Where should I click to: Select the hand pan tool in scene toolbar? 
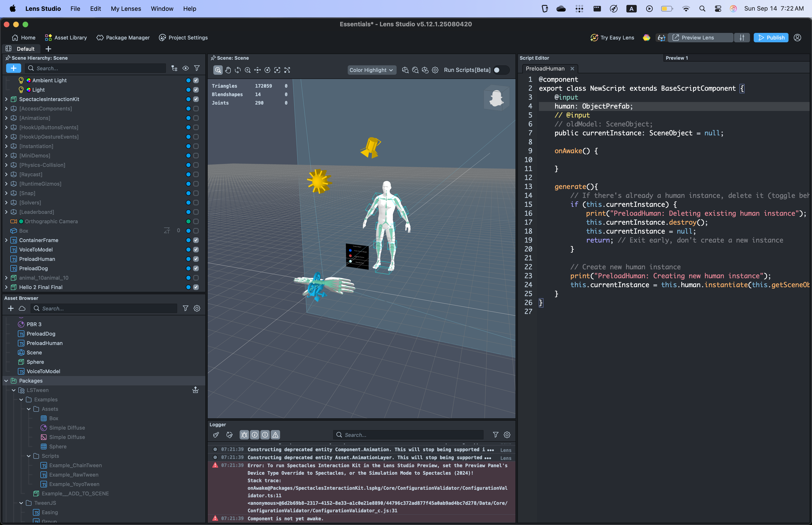tap(228, 70)
